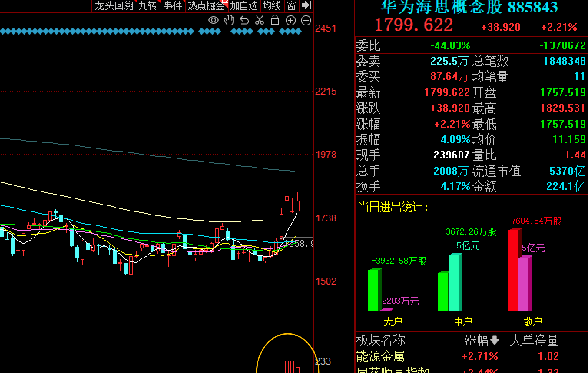
Task: Click the 2203万元 label near 大户
Action: click(400, 301)
